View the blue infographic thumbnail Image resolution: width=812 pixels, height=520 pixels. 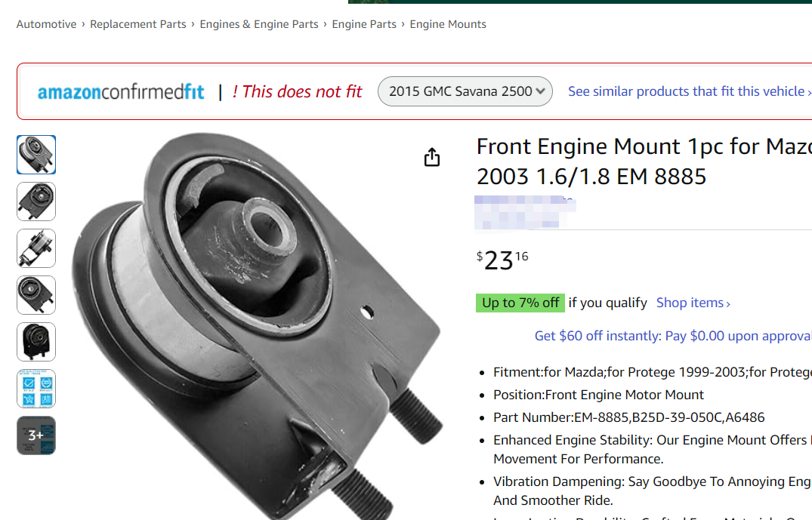point(36,389)
